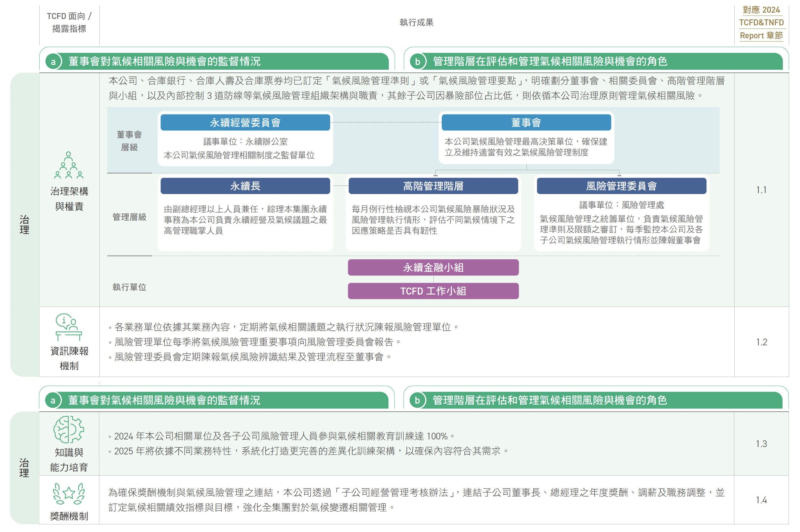The width and height of the screenshot is (800, 532).
Task: Click the paragraph starting 為確保獎酬機制
Action: click(x=416, y=500)
